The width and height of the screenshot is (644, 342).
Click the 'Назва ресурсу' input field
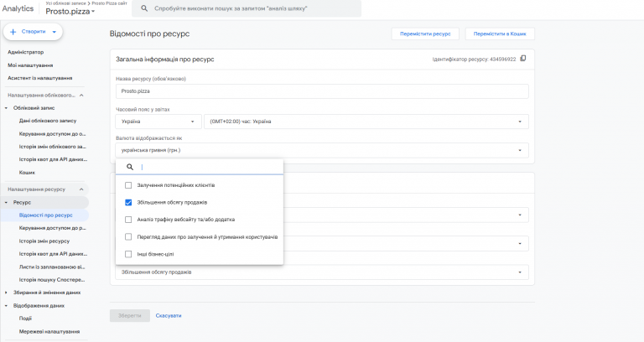pyautogui.click(x=322, y=91)
